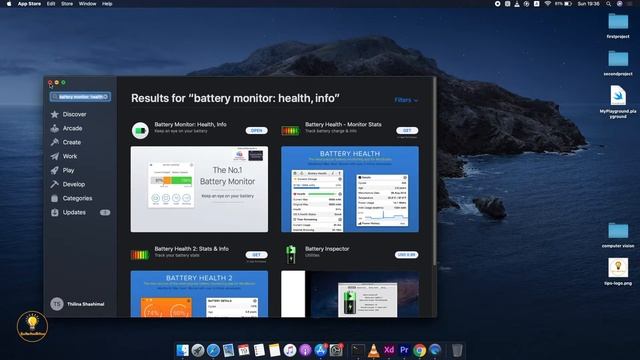The image size is (640, 360).
Task: Click the Battery Health 2 app icon
Action: [140, 255]
